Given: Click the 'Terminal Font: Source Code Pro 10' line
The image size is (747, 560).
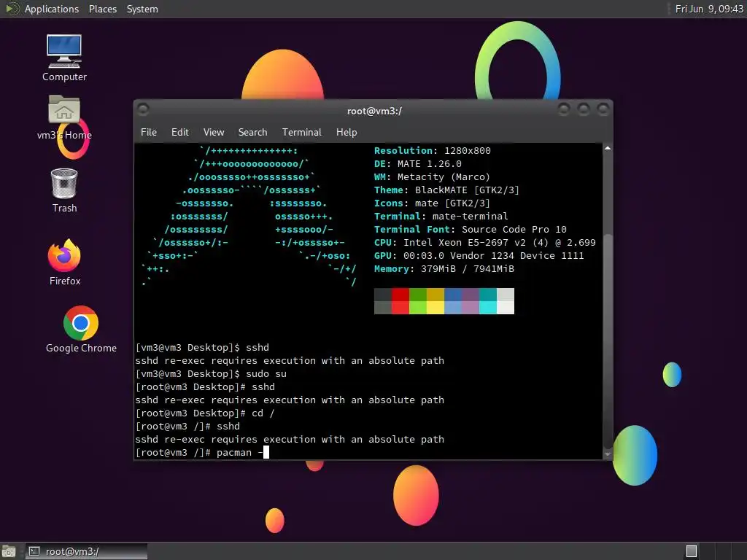Looking at the screenshot, I should click(471, 230).
